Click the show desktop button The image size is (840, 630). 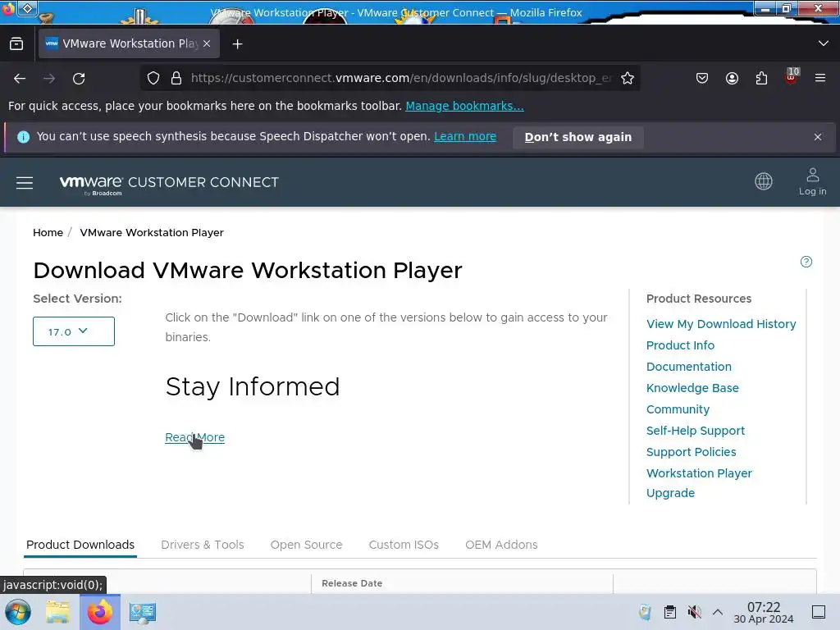tap(819, 612)
